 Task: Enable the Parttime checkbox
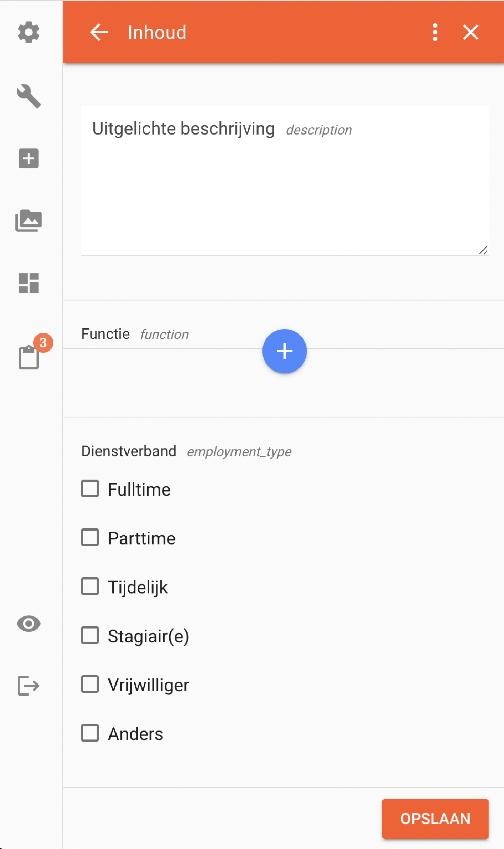(x=90, y=538)
